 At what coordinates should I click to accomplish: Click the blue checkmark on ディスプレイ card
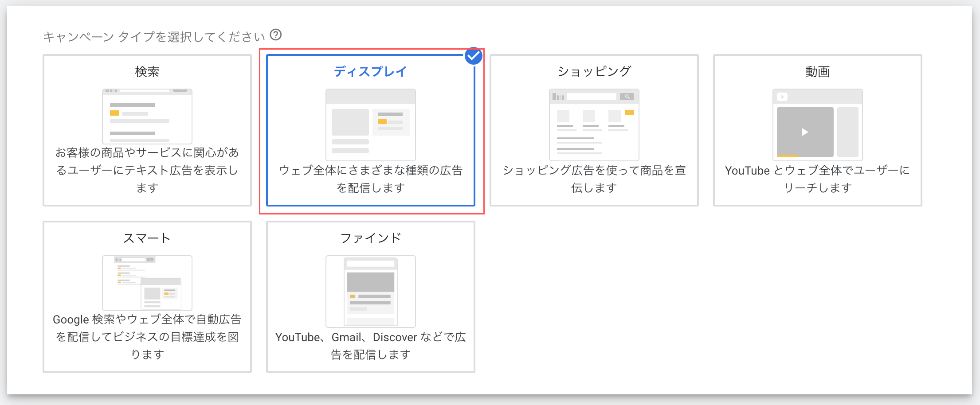coord(473,56)
